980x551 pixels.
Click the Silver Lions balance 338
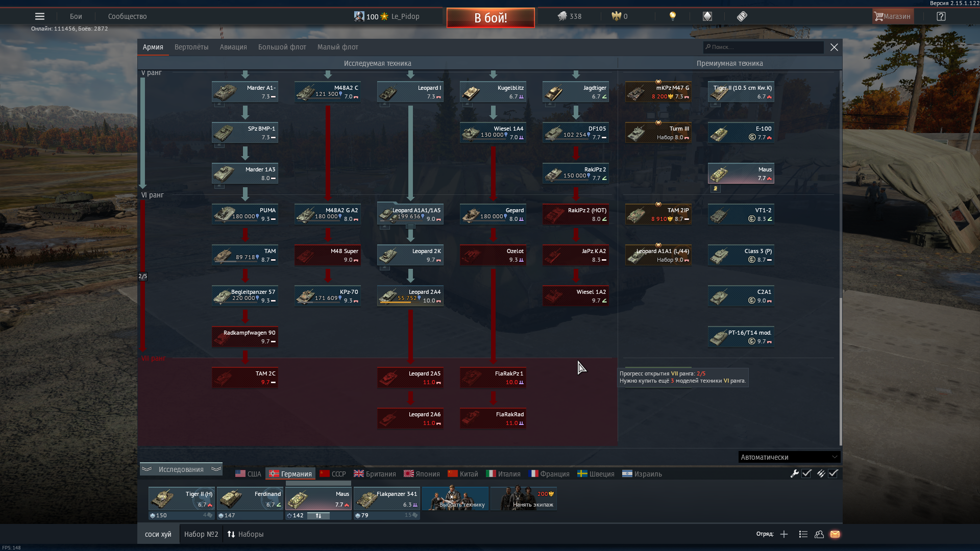tap(569, 16)
